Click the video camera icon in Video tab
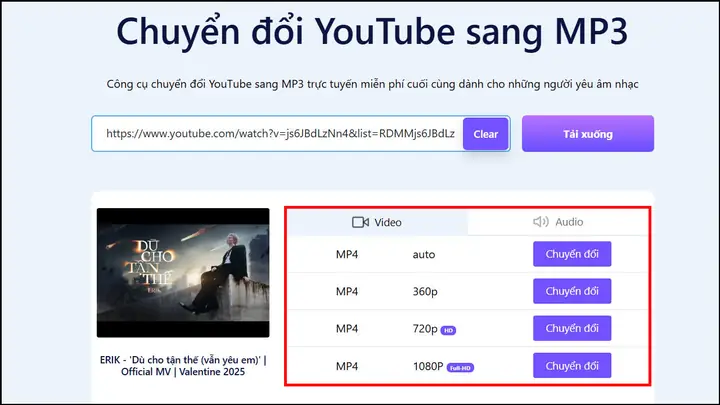 point(360,222)
